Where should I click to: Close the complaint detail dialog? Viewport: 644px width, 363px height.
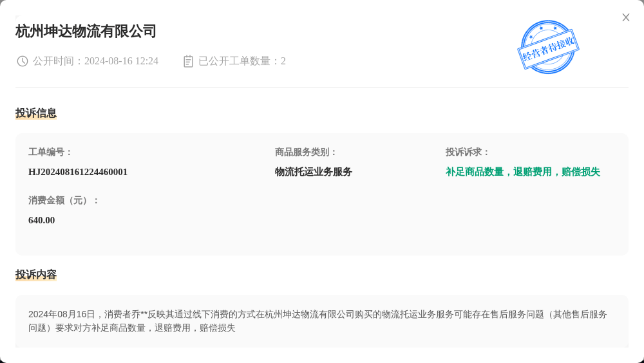[625, 17]
